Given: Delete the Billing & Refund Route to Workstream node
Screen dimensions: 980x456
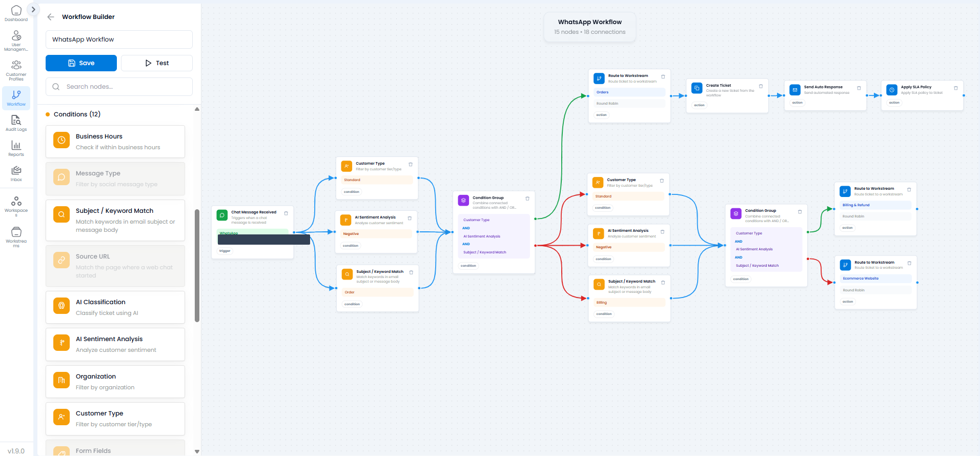Looking at the screenshot, I should pyautogui.click(x=909, y=189).
